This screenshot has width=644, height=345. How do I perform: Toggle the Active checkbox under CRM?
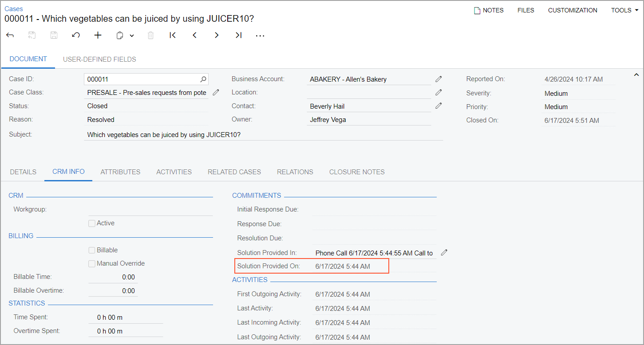tap(92, 223)
